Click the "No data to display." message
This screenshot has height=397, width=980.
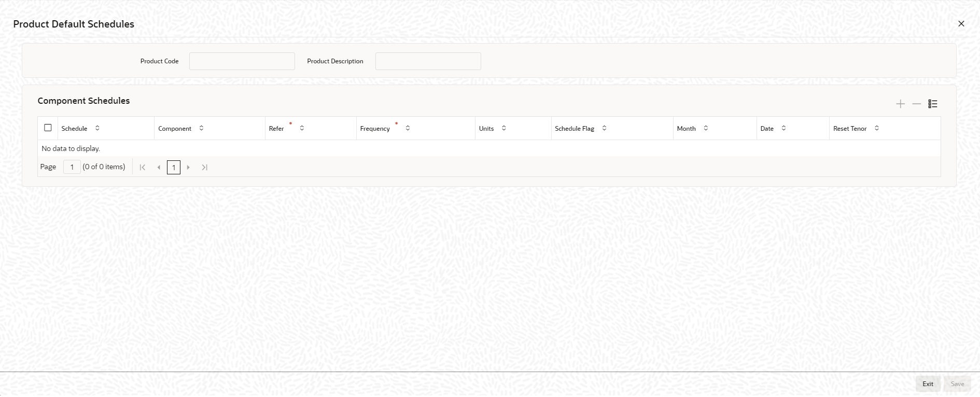pyautogui.click(x=71, y=148)
